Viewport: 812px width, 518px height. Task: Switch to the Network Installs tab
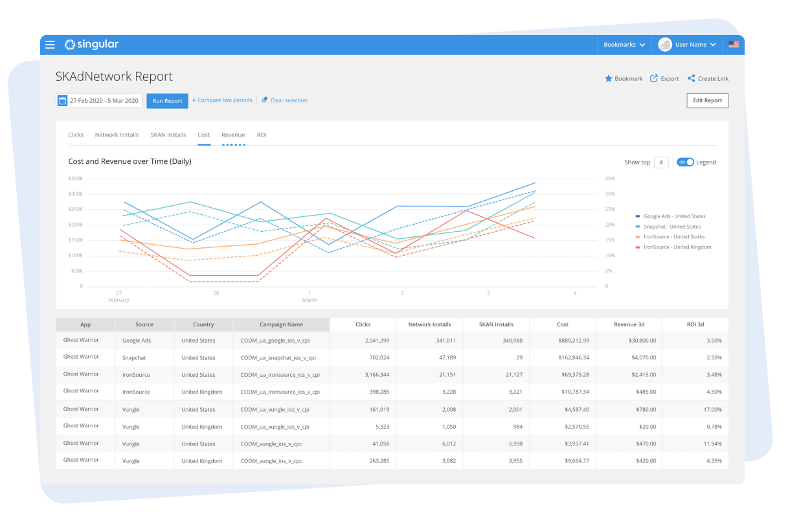coord(117,135)
